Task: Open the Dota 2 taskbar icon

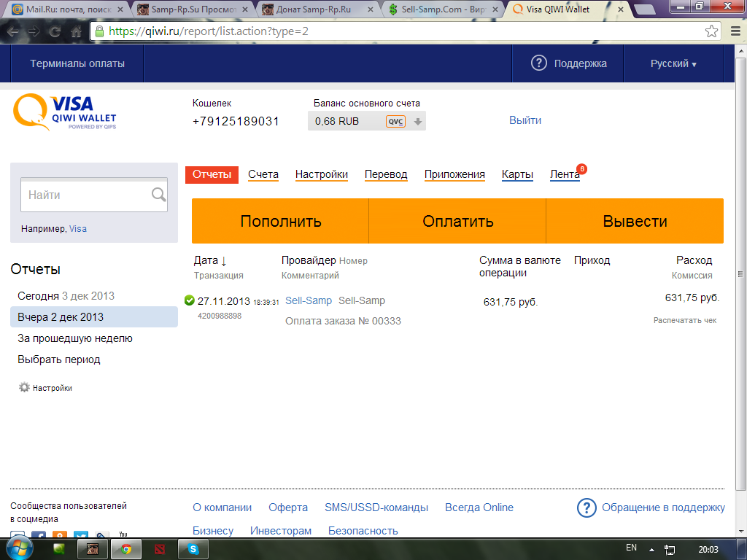Action: (x=160, y=549)
